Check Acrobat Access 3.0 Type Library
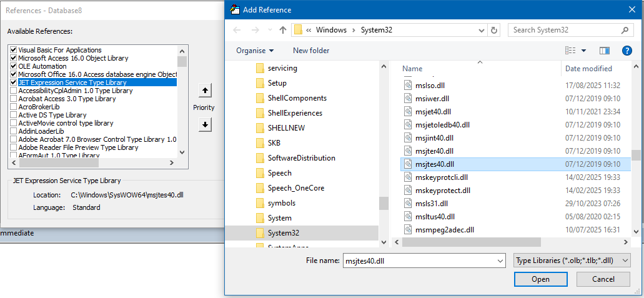 click(14, 99)
